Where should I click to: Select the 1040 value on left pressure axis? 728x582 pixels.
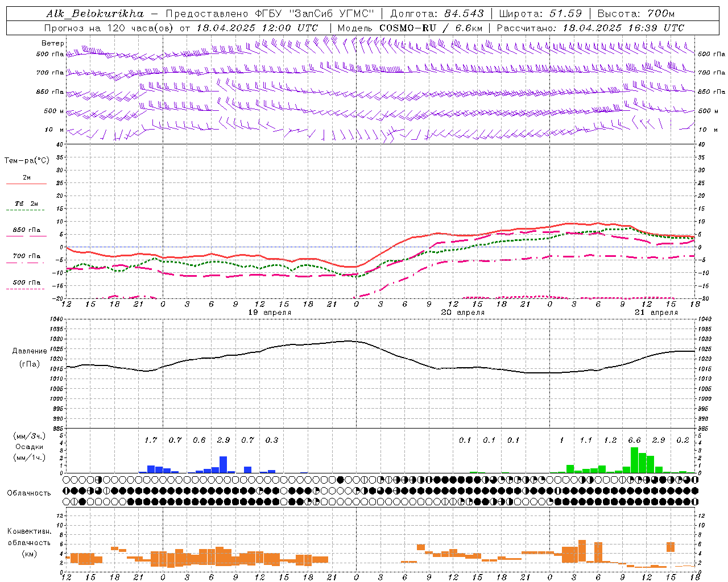(x=55, y=319)
